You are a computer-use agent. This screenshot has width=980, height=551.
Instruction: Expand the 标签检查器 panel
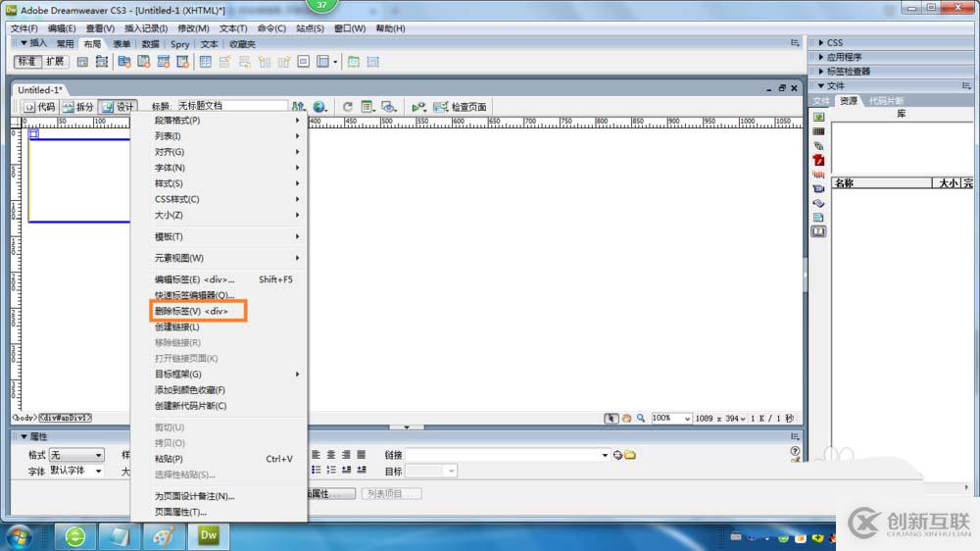[845, 72]
